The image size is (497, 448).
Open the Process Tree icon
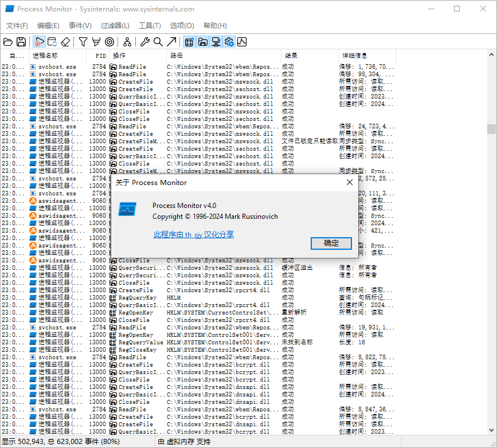click(127, 42)
